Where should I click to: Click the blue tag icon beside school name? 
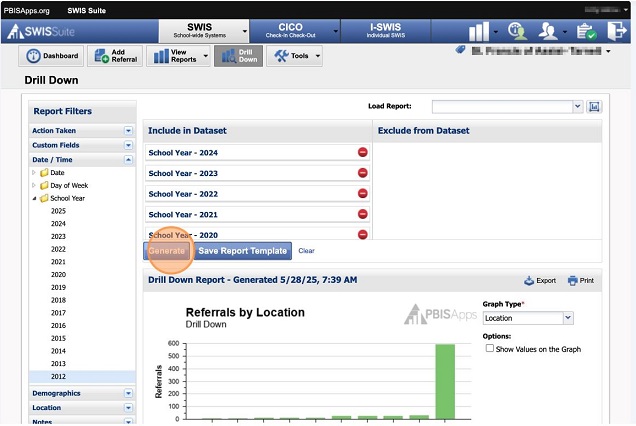pyautogui.click(x=460, y=50)
